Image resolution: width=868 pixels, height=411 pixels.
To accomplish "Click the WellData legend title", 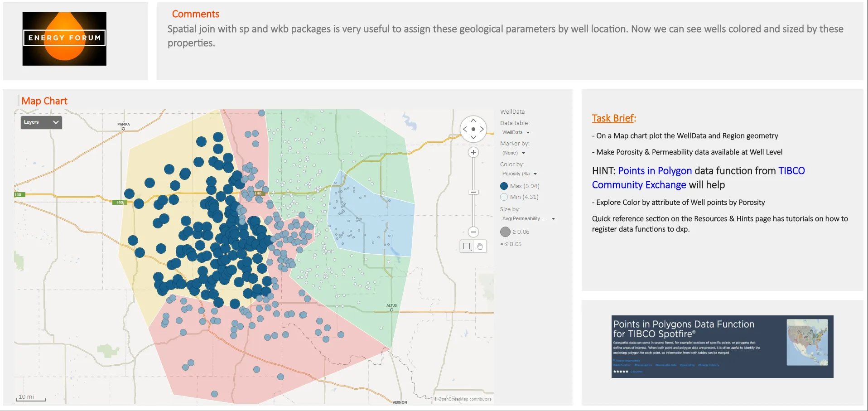I will coord(512,112).
